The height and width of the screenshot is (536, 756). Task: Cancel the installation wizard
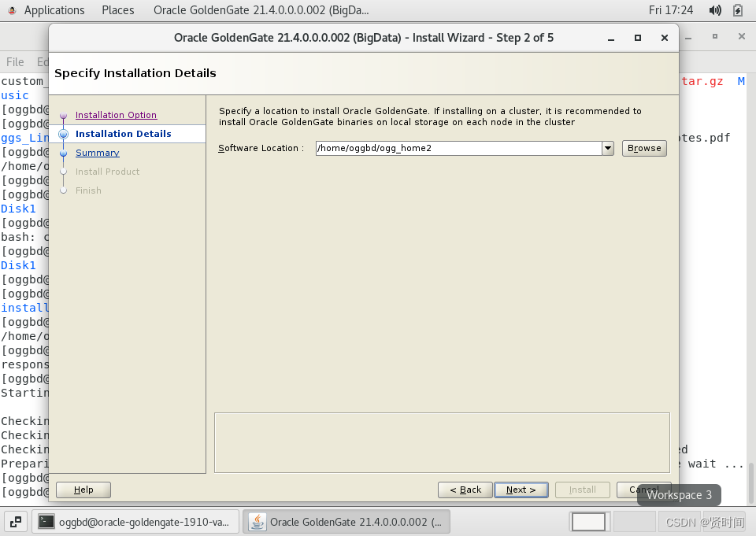tap(643, 490)
